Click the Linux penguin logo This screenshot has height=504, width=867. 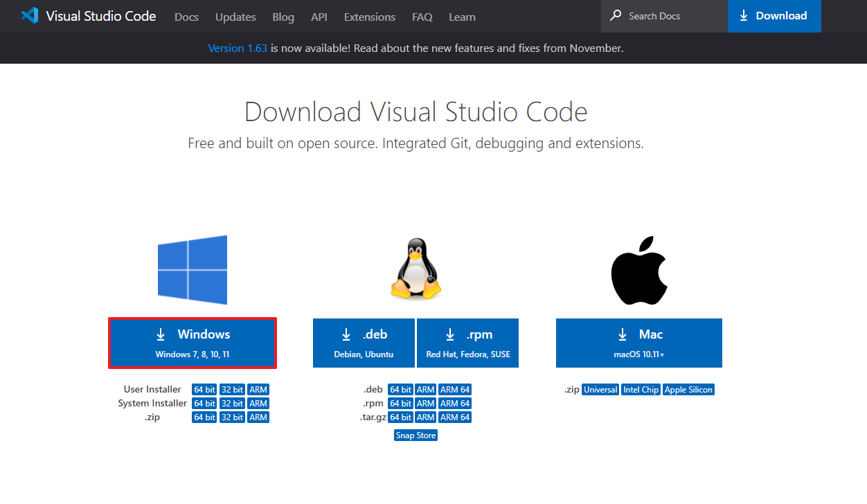click(415, 269)
